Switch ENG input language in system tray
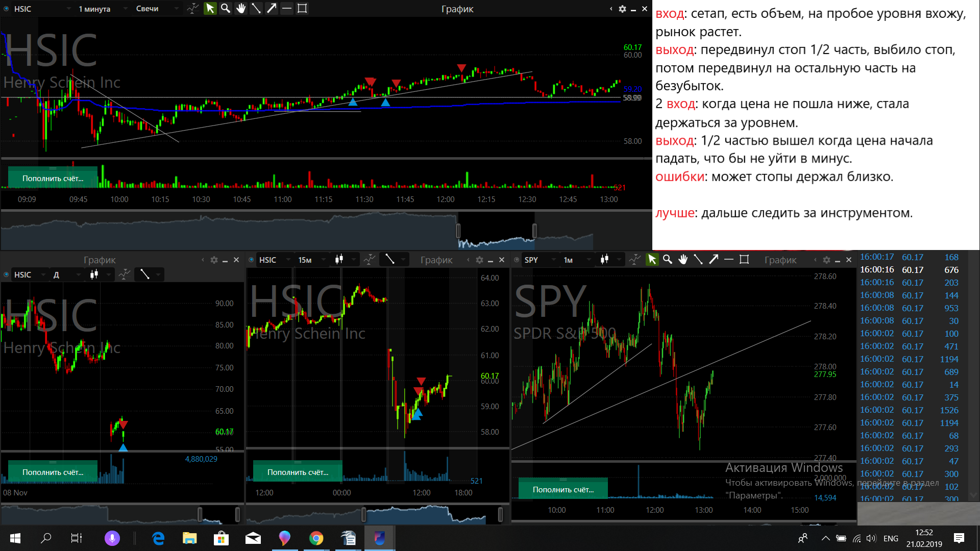Screen dimensions: 980x551 point(891,539)
